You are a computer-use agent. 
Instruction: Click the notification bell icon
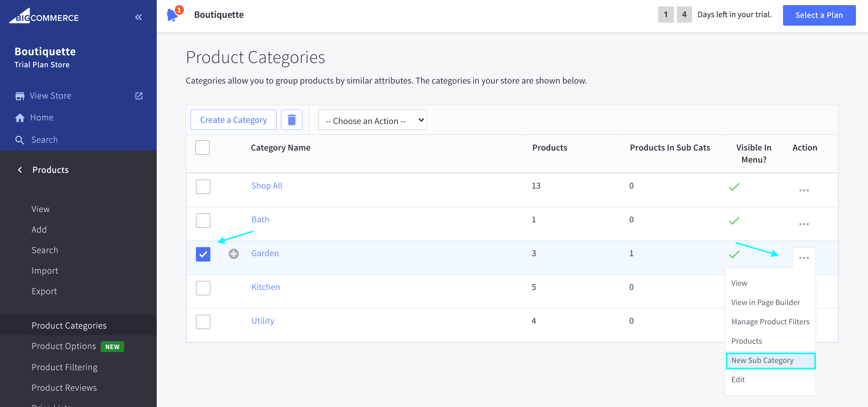172,15
